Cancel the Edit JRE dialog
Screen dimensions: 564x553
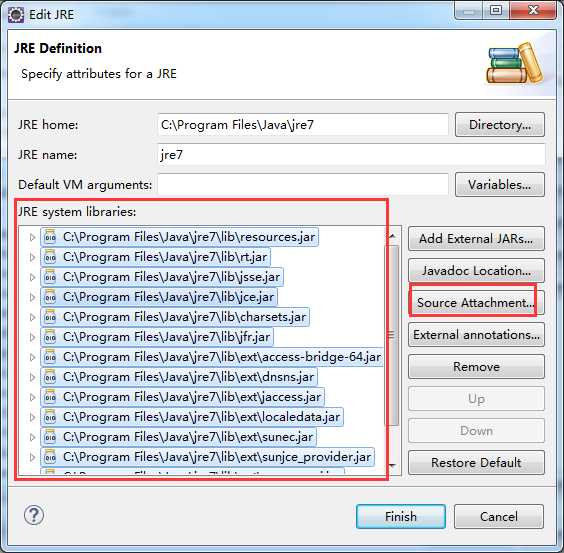coord(499,516)
